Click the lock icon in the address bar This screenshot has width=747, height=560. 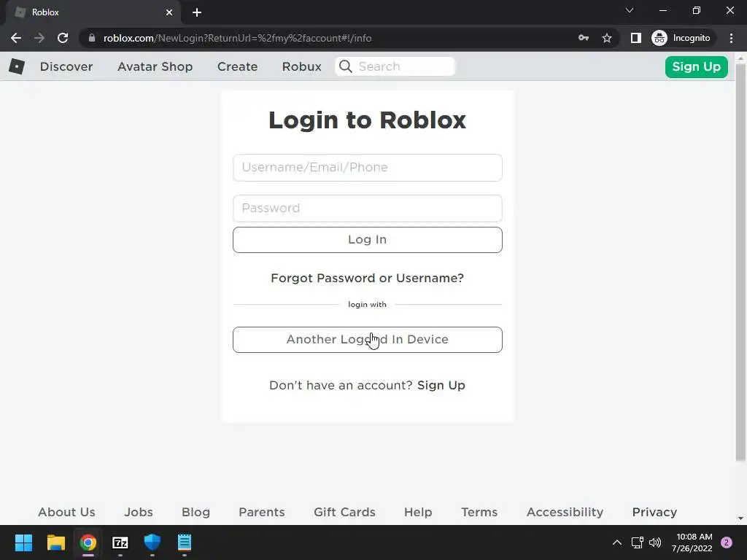pos(92,38)
